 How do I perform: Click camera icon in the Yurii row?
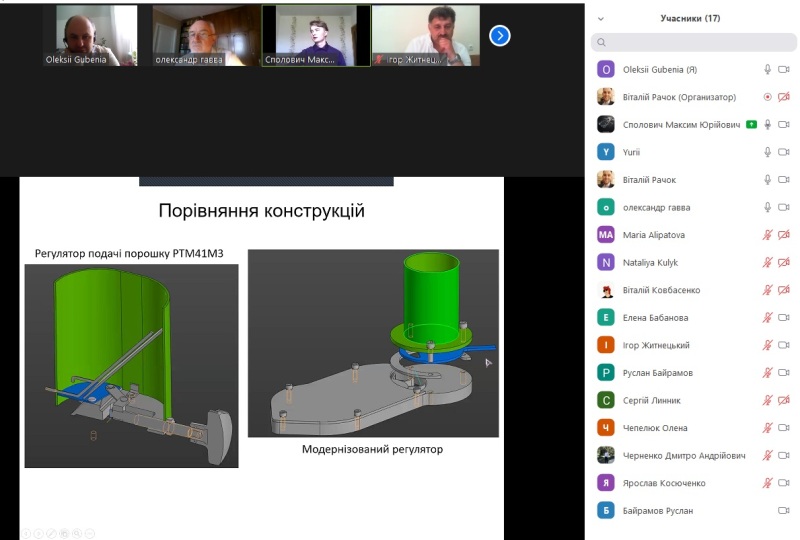coord(784,152)
